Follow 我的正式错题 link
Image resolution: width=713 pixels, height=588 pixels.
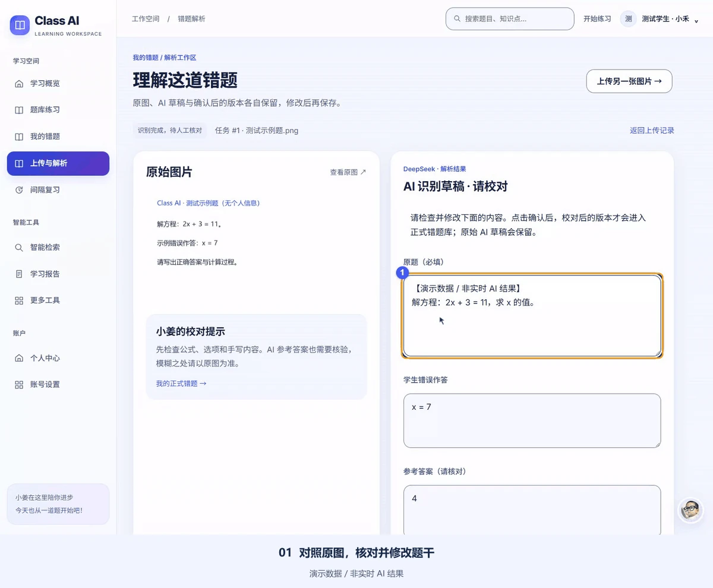[181, 384]
